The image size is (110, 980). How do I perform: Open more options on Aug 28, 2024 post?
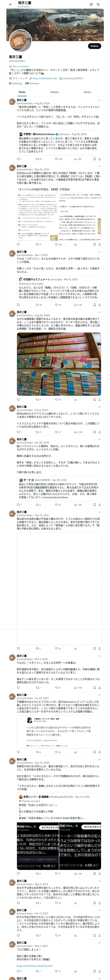point(99,100)
